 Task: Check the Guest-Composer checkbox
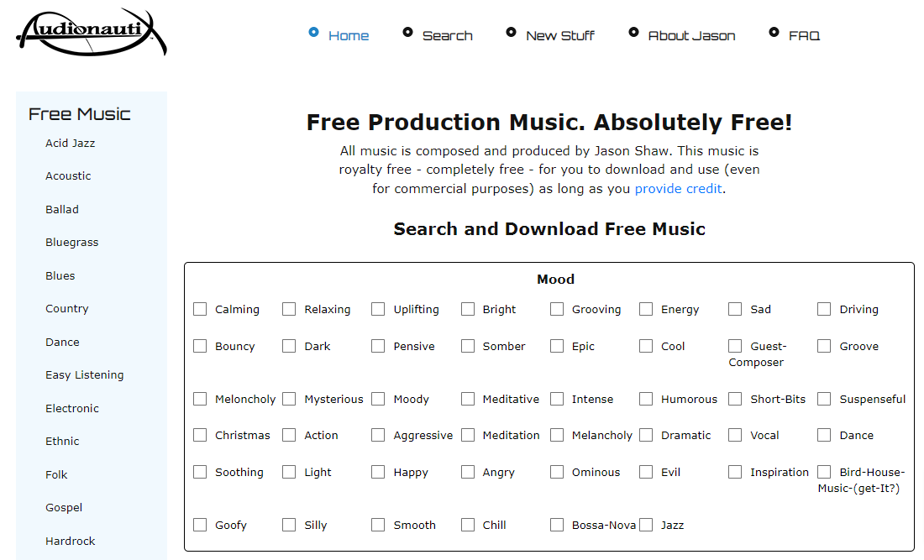click(x=736, y=346)
